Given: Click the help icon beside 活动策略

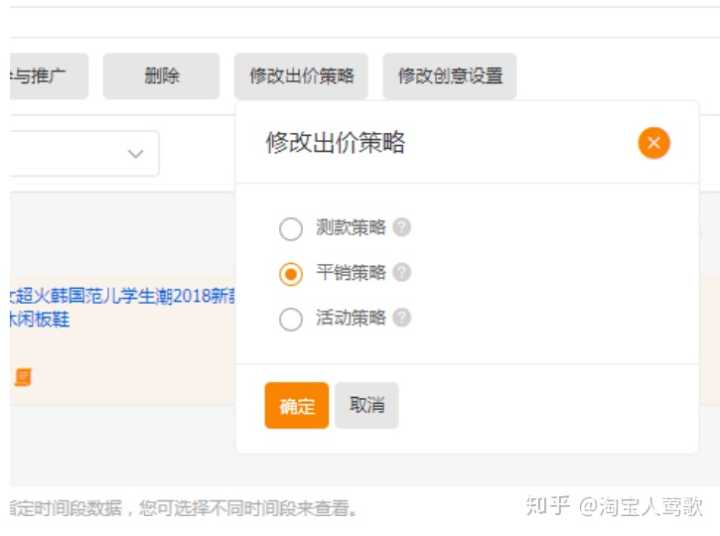Looking at the screenshot, I should pyautogui.click(x=402, y=318).
